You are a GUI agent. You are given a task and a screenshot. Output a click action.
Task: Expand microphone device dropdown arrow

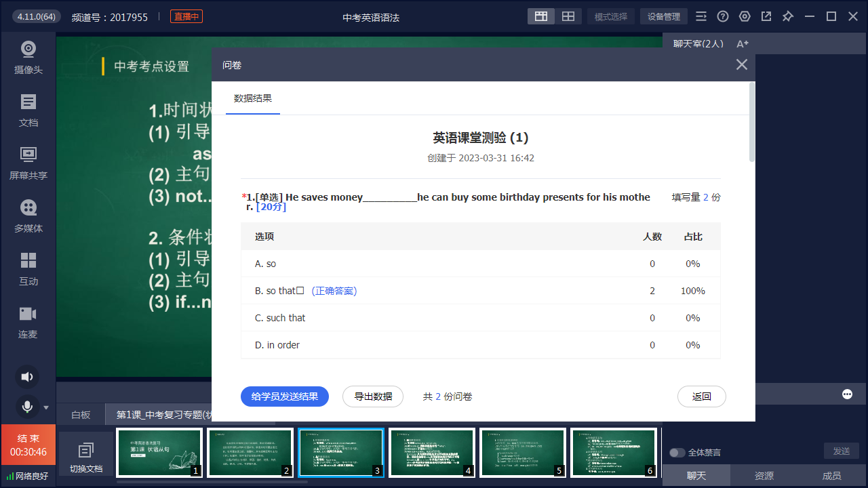pyautogui.click(x=46, y=407)
